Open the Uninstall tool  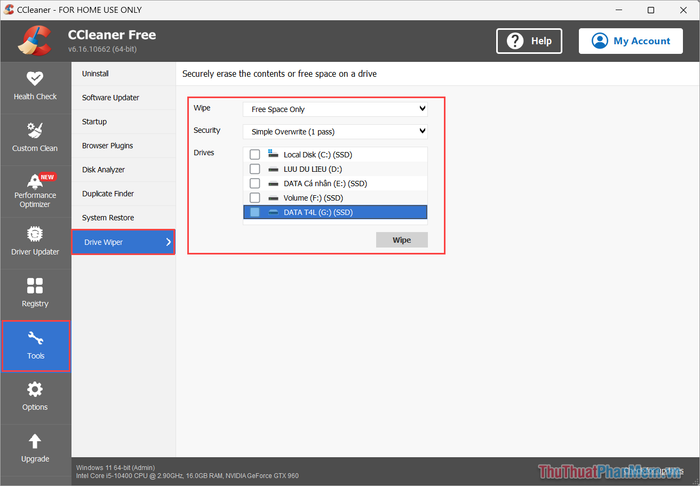(x=124, y=74)
